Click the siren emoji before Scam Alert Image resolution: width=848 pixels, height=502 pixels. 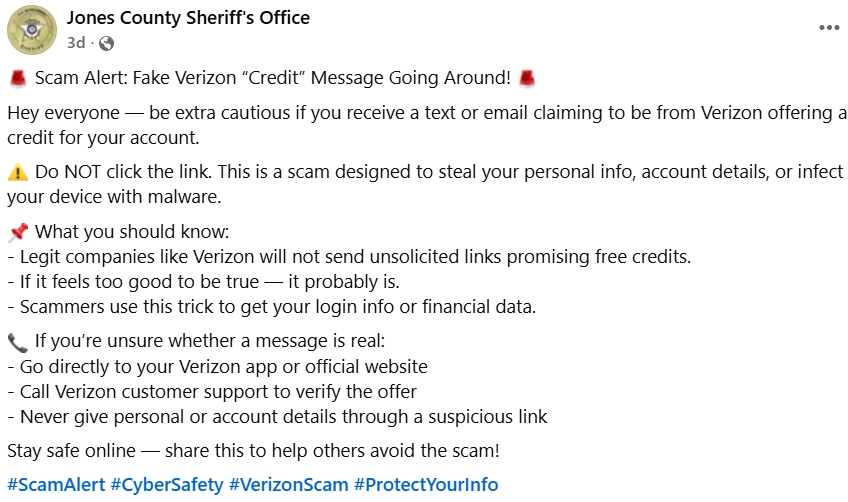(x=17, y=78)
